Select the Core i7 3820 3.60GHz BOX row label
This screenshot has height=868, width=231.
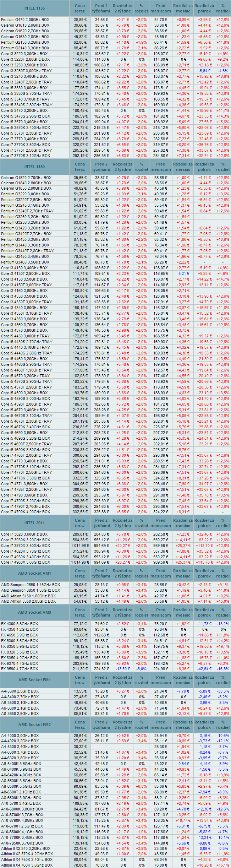coord(24,534)
